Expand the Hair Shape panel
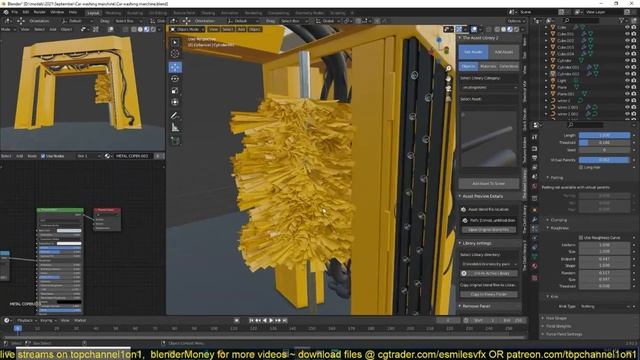Viewport: 640px width, 360px height. click(x=556, y=318)
